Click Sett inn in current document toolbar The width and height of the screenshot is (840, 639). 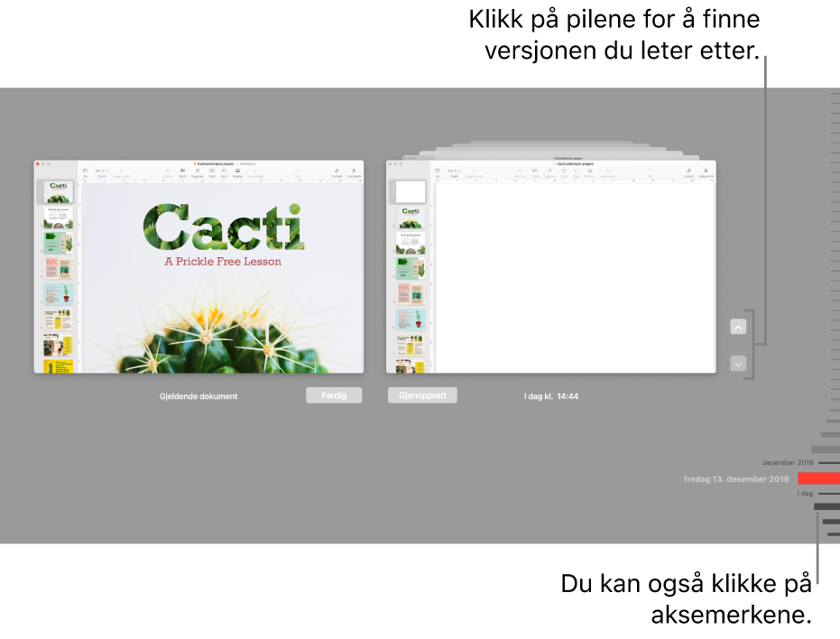168,172
